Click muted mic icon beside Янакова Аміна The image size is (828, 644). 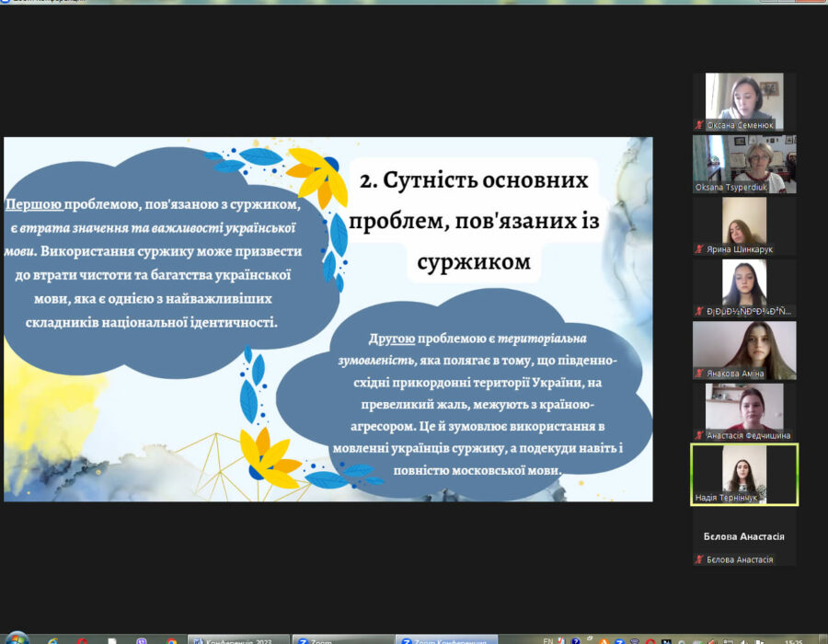pos(700,374)
